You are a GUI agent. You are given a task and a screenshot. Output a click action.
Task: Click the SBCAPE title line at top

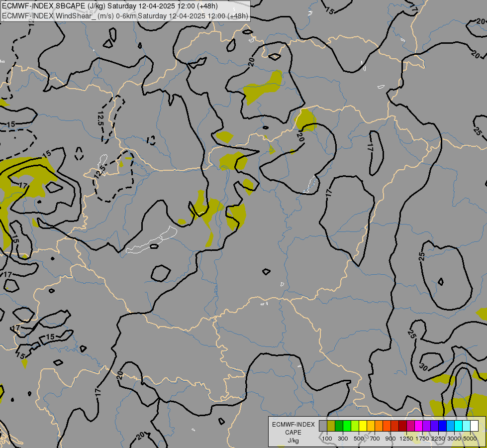pyautogui.click(x=109, y=6)
